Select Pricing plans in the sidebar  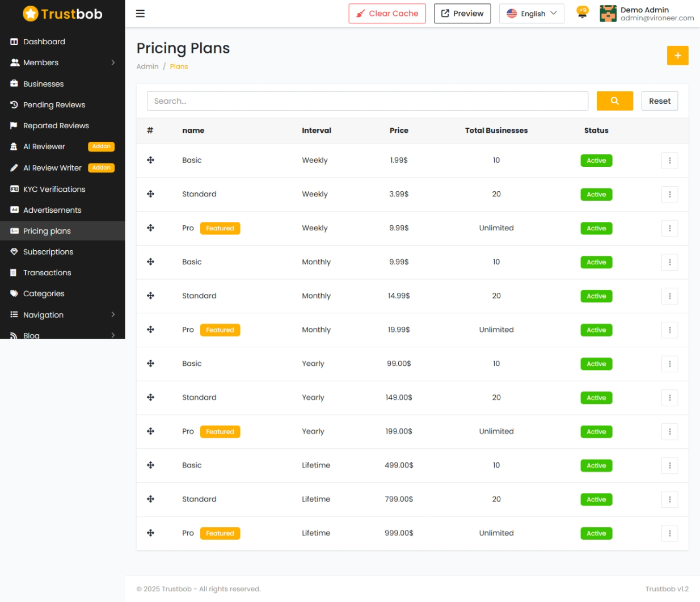tap(62, 231)
